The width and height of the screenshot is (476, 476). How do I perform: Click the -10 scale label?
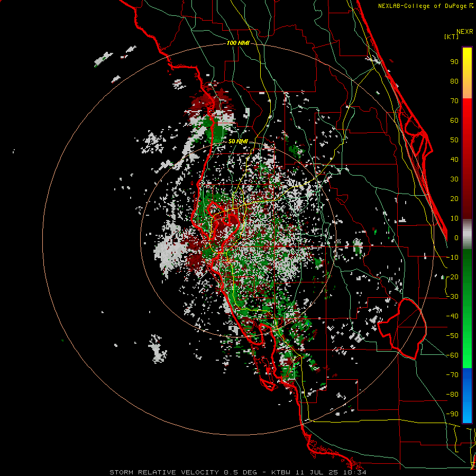pyautogui.click(x=452, y=258)
